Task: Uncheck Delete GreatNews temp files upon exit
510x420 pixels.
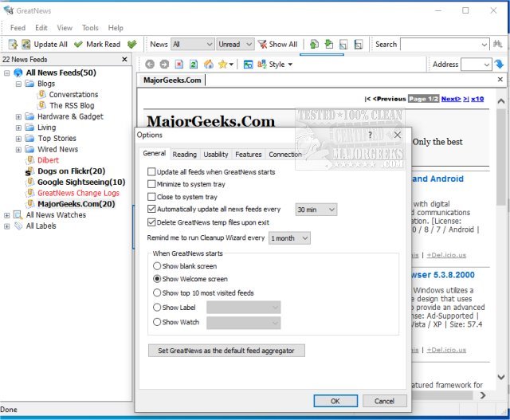Action: coord(151,222)
